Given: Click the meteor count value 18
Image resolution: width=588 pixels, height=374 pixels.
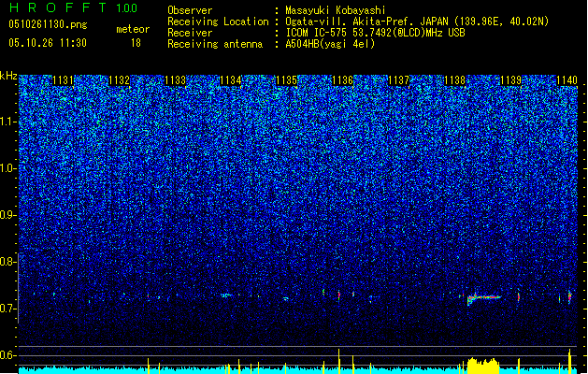Looking at the screenshot, I should tap(136, 43).
